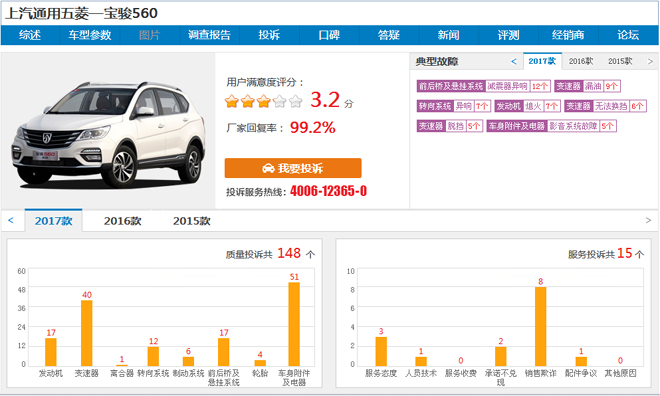Click the service complaints total 15
Image resolution: width=660 pixels, height=396 pixels.
pos(625,253)
